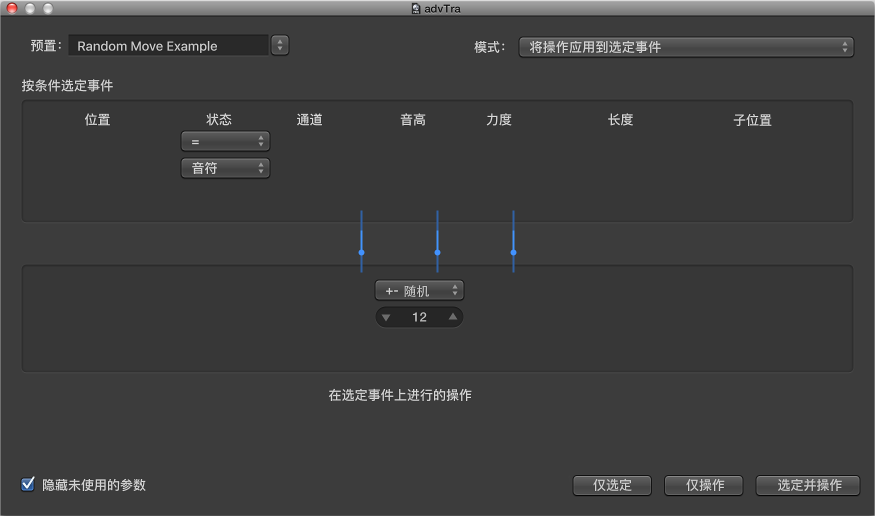This screenshot has height=518, width=878.
Task: Click the Random Move Example preset field
Action: click(x=168, y=45)
